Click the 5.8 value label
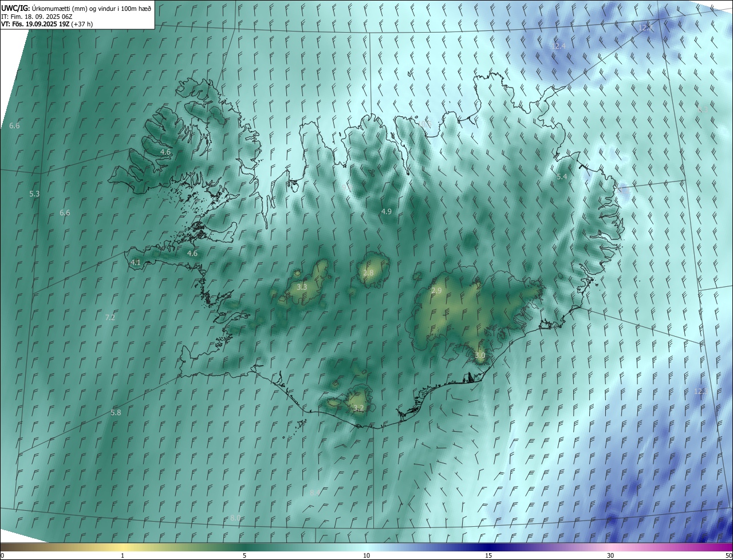733x560 pixels. pos(116,412)
